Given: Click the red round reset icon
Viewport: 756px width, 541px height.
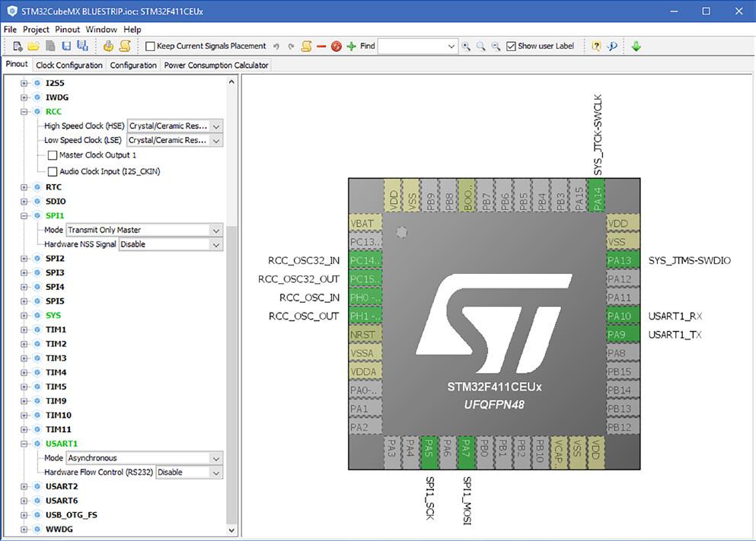Looking at the screenshot, I should coord(337,46).
